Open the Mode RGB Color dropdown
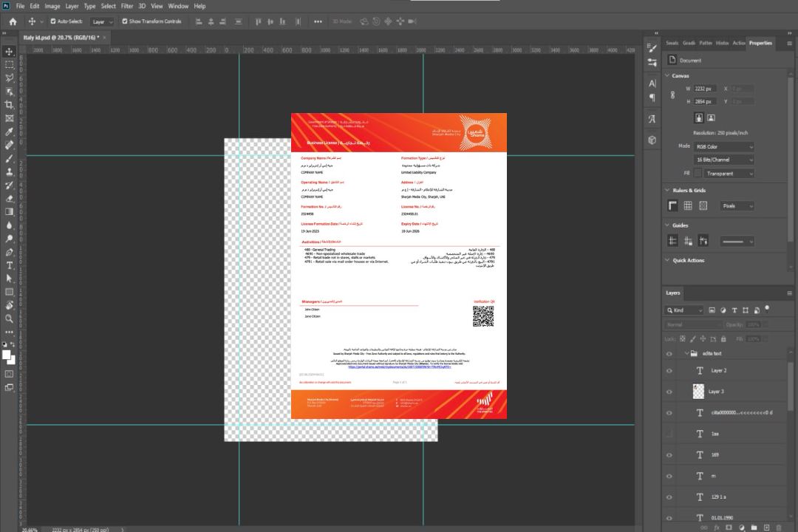The width and height of the screenshot is (798, 532). click(x=724, y=147)
